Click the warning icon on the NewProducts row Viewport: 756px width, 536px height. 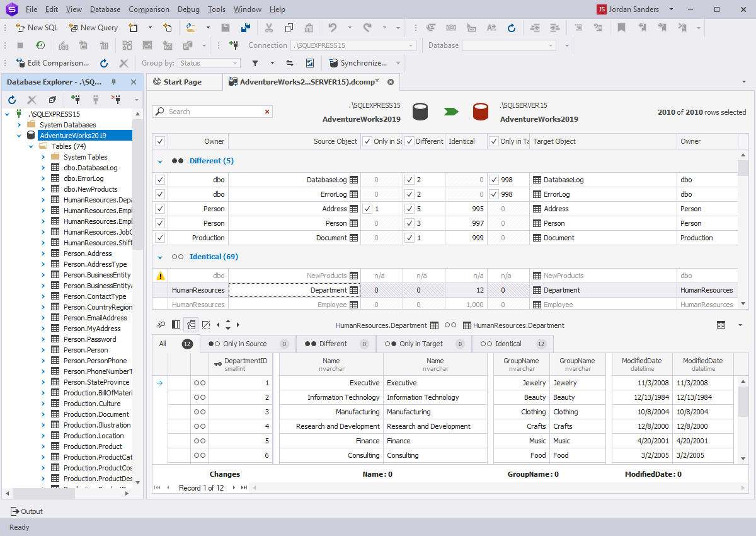(x=160, y=276)
